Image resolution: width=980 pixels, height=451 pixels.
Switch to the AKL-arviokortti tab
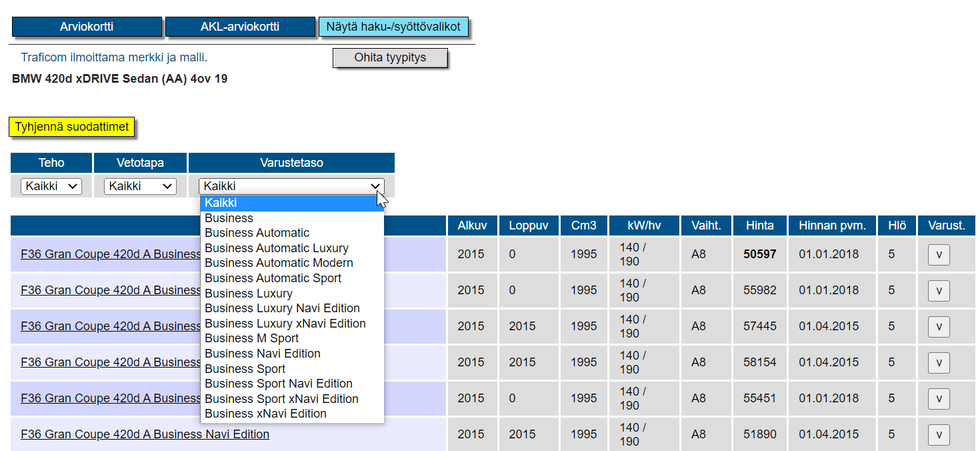tap(240, 27)
